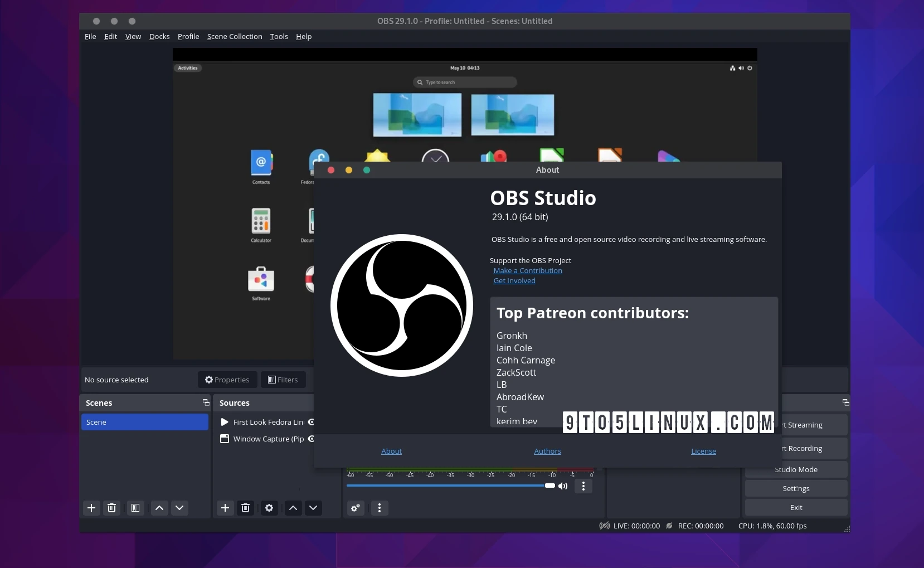
Task: Float the Scenes dock panel
Action: point(206,402)
